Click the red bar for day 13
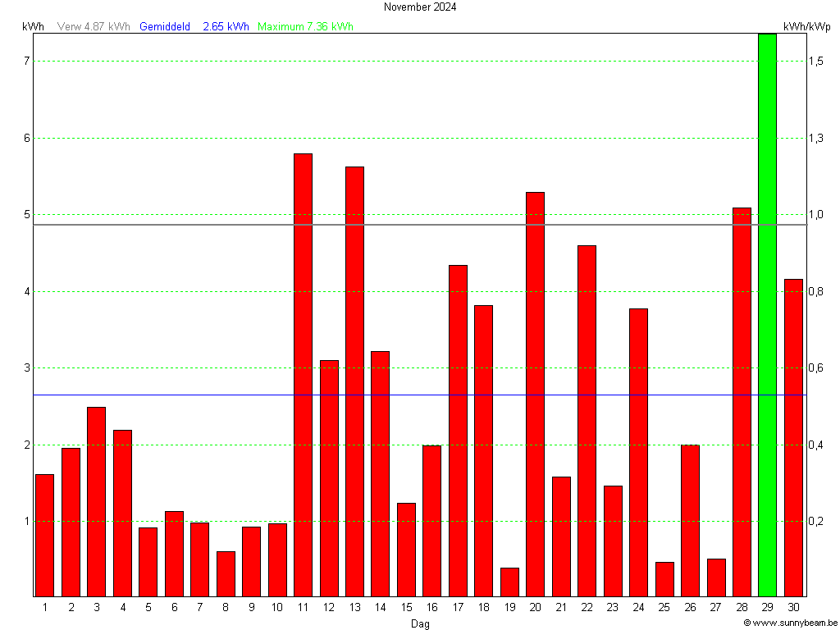 point(354,381)
